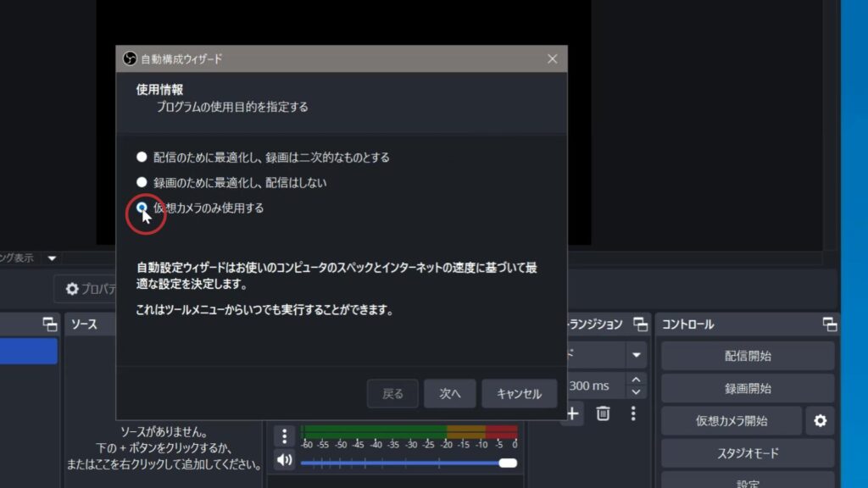Click the trash icon to remove transition
The image size is (868, 488).
[603, 413]
